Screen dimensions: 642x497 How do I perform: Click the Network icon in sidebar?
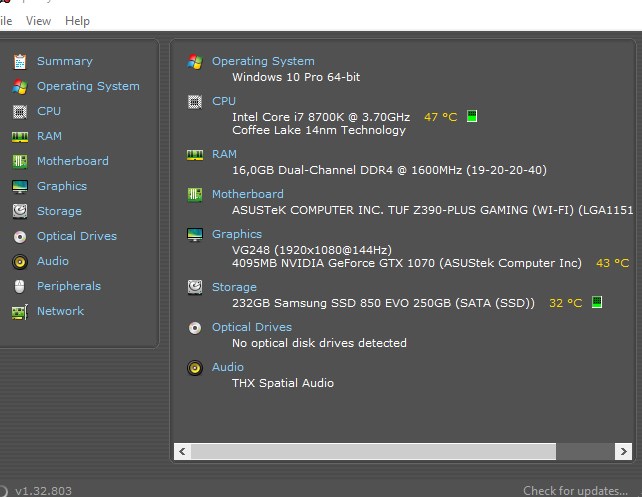click(x=19, y=311)
